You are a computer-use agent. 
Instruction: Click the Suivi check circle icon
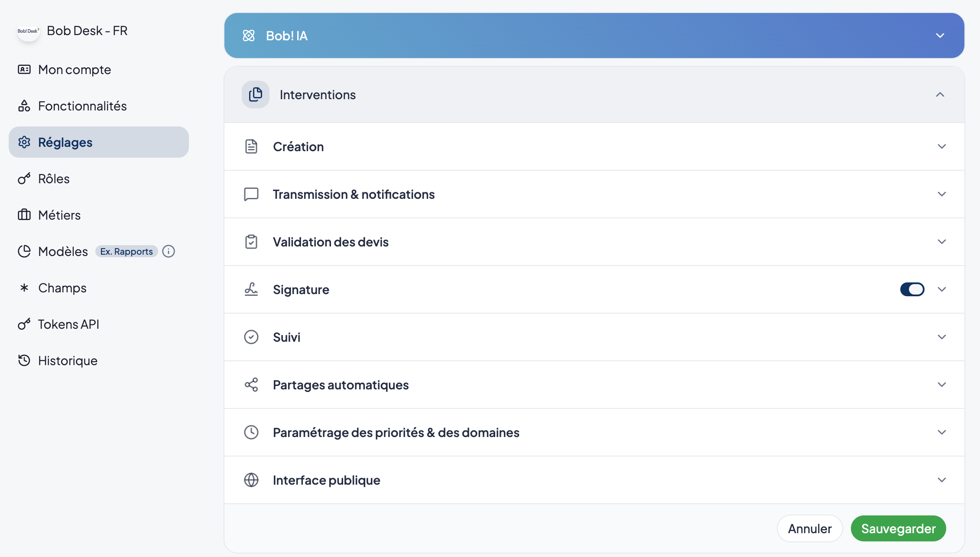(251, 337)
